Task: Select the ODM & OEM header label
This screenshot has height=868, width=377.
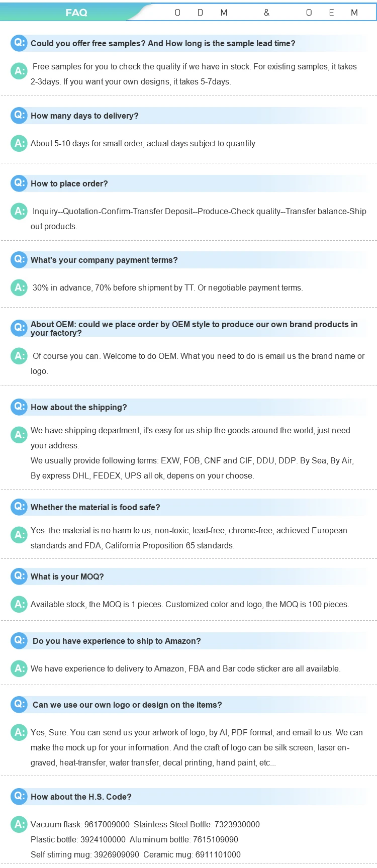Action: tap(266, 13)
